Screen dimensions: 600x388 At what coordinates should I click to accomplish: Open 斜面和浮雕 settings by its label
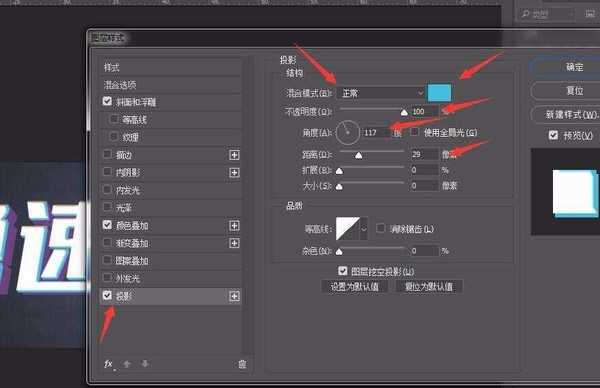coord(136,102)
